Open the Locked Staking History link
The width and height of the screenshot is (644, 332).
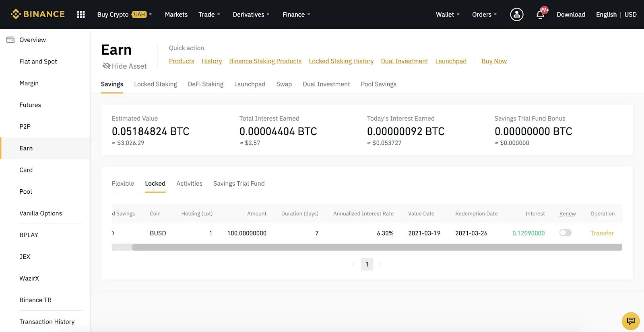pos(341,61)
